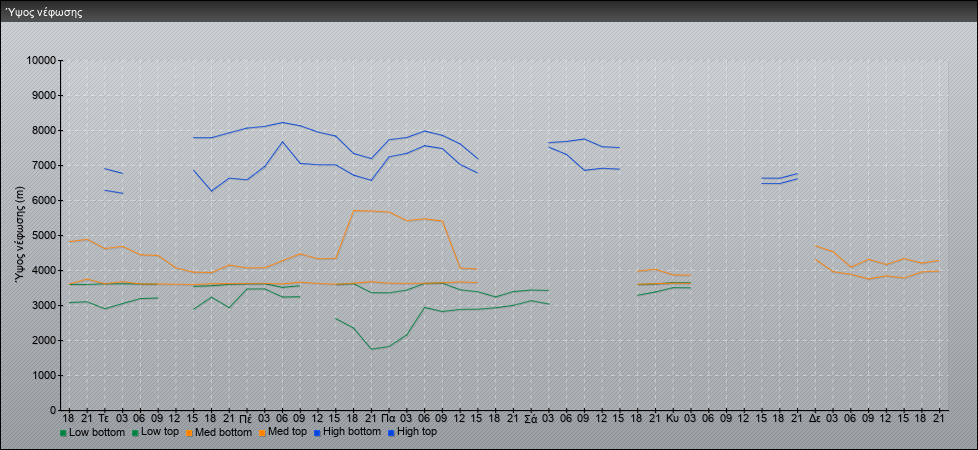Click the blue High top legend swatch
Screen dimensions: 978x450
click(391, 433)
